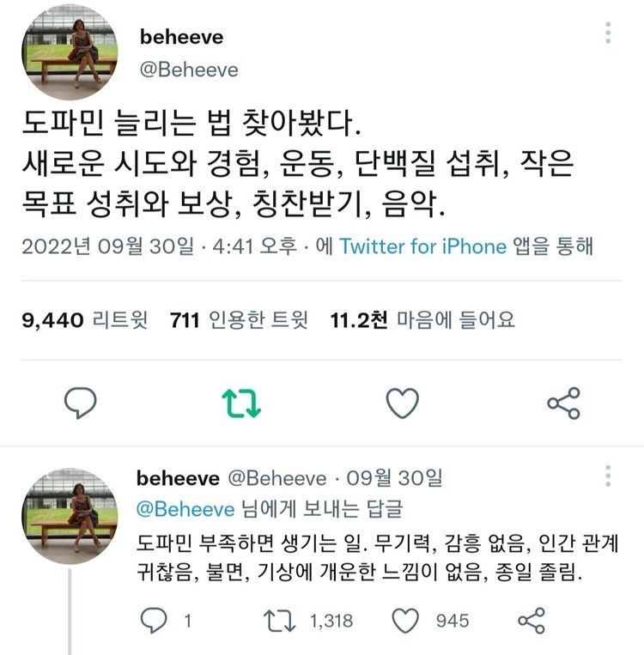View the 11.2천 likes list

422,320
